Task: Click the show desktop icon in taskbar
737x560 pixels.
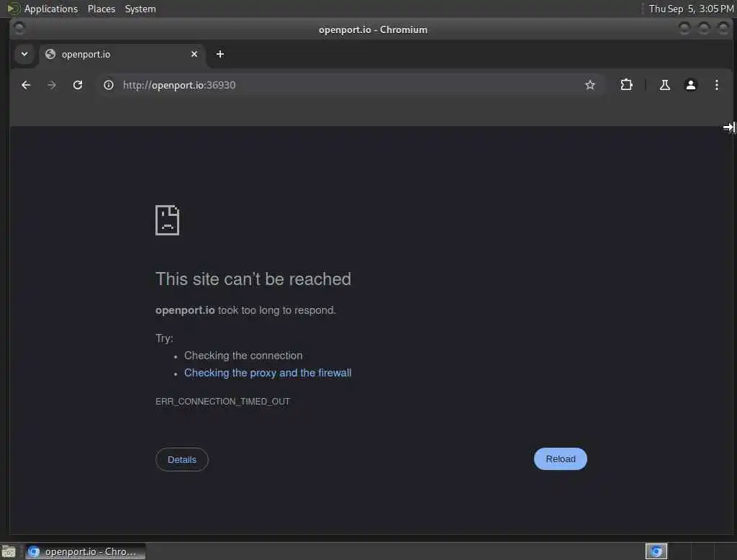Action: 9,551
